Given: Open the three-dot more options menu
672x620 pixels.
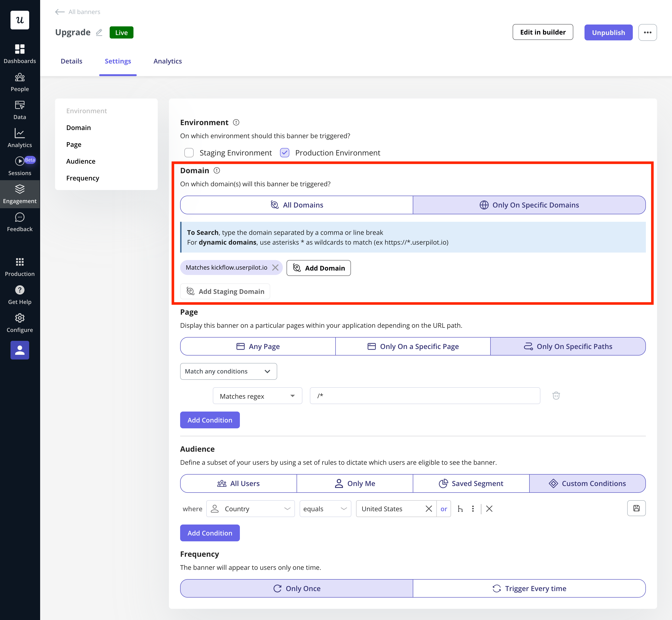Looking at the screenshot, I should click(x=647, y=32).
